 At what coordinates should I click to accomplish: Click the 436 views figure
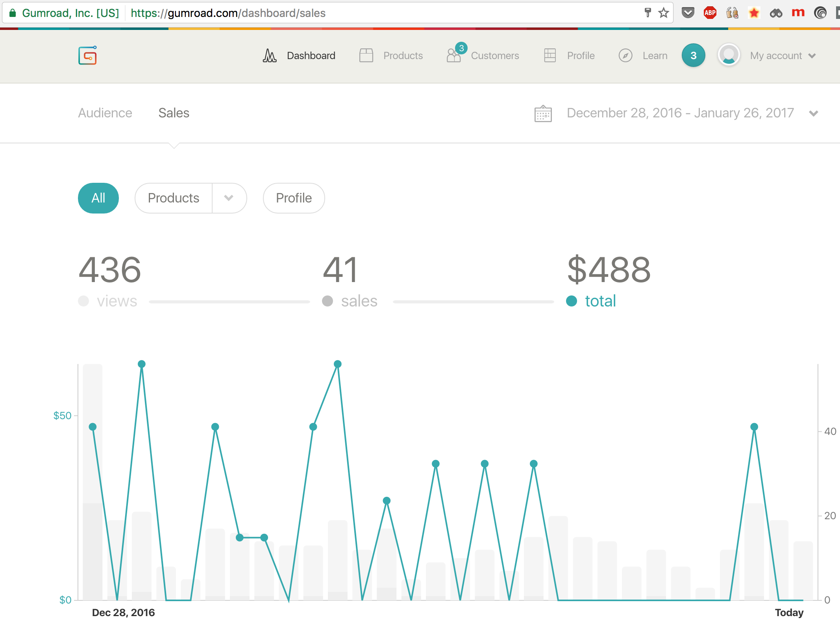(110, 270)
